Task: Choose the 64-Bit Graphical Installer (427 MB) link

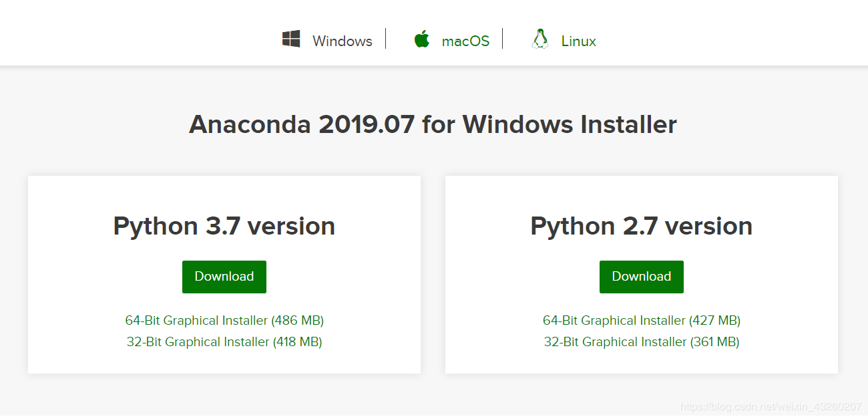Action: click(642, 321)
